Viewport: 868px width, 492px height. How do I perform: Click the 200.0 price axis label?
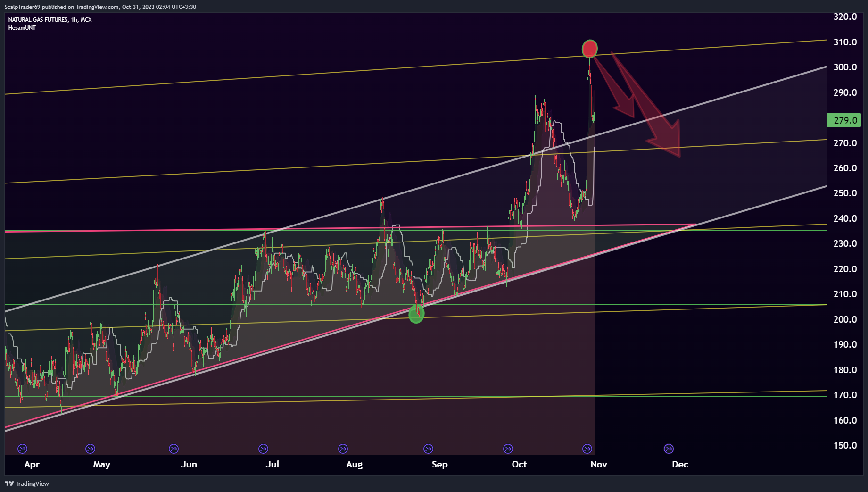pyautogui.click(x=845, y=319)
